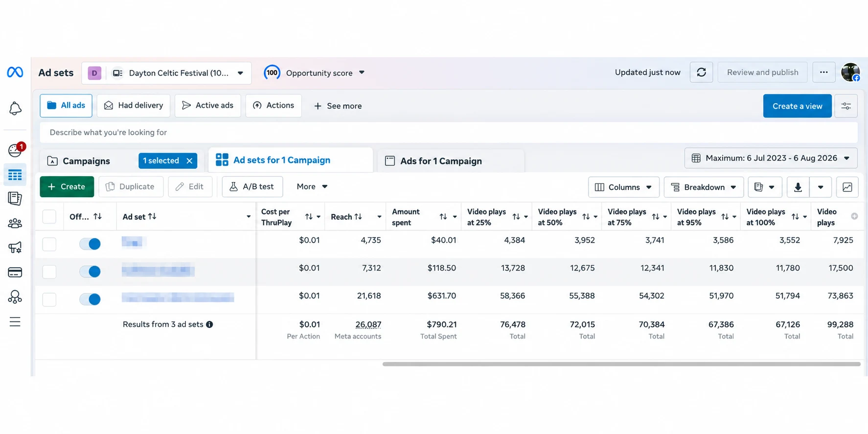Start an A/B test

click(252, 186)
